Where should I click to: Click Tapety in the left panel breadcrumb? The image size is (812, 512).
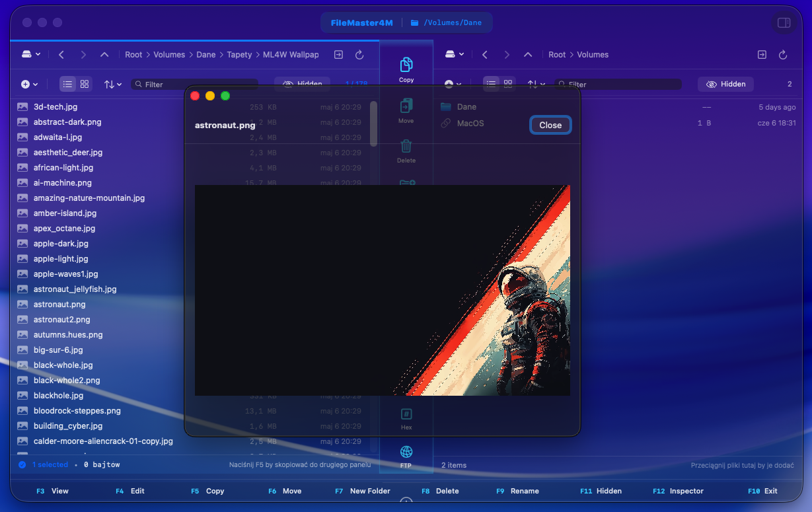[x=239, y=55]
